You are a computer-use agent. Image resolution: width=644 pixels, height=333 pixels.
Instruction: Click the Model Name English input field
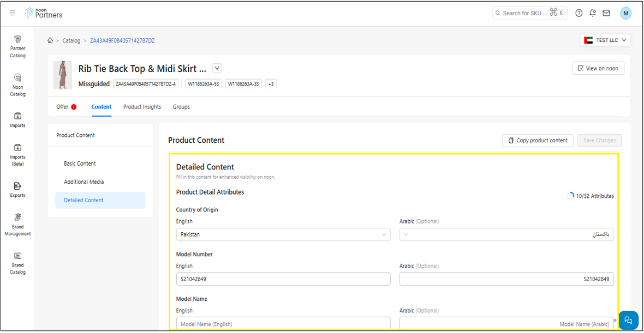283,324
